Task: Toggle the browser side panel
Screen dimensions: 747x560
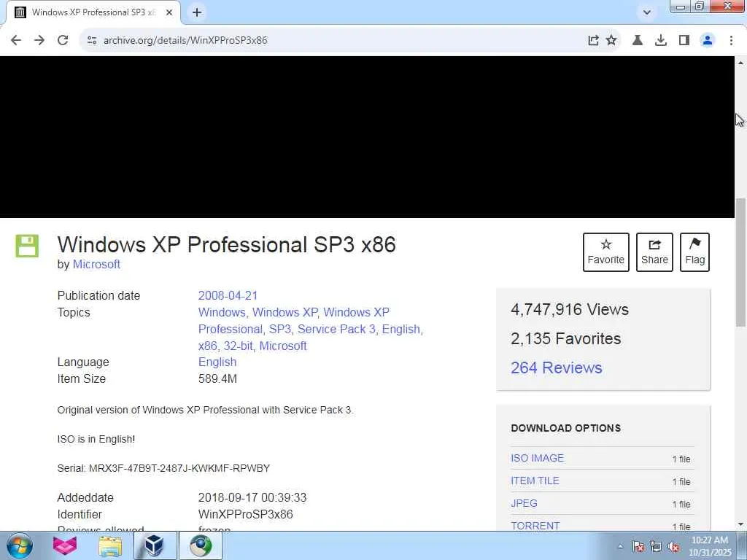Action: [x=684, y=41]
